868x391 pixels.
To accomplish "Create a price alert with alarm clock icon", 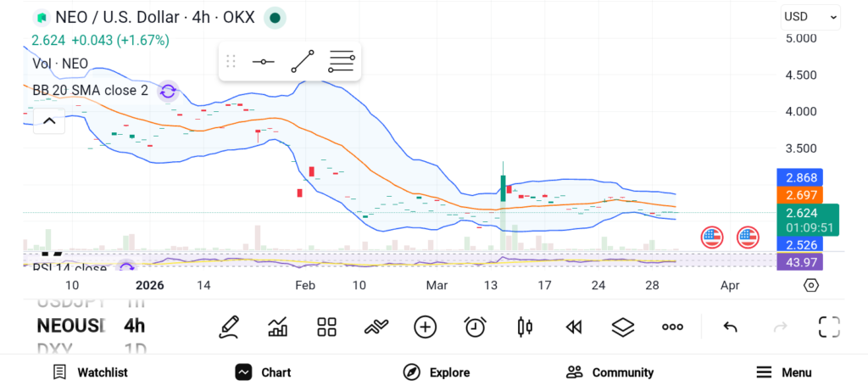I will tap(476, 327).
